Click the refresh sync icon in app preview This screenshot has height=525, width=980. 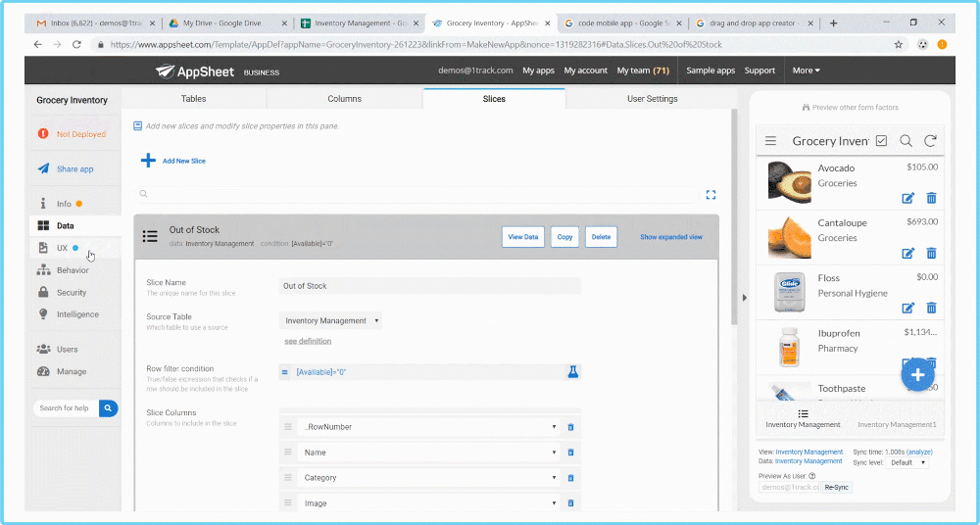pos(930,141)
